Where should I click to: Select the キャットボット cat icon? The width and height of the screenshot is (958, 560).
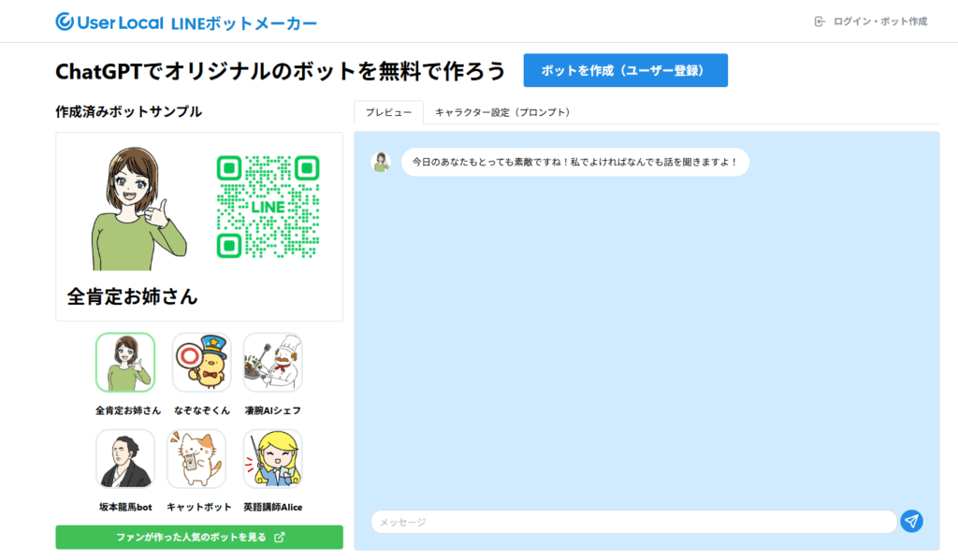tap(196, 459)
